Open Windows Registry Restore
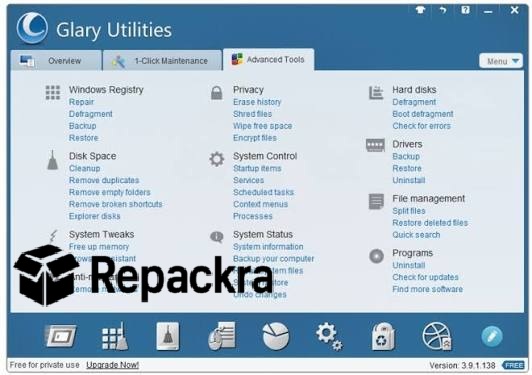Image resolution: width=532 pixels, height=375 pixels. pos(83,138)
